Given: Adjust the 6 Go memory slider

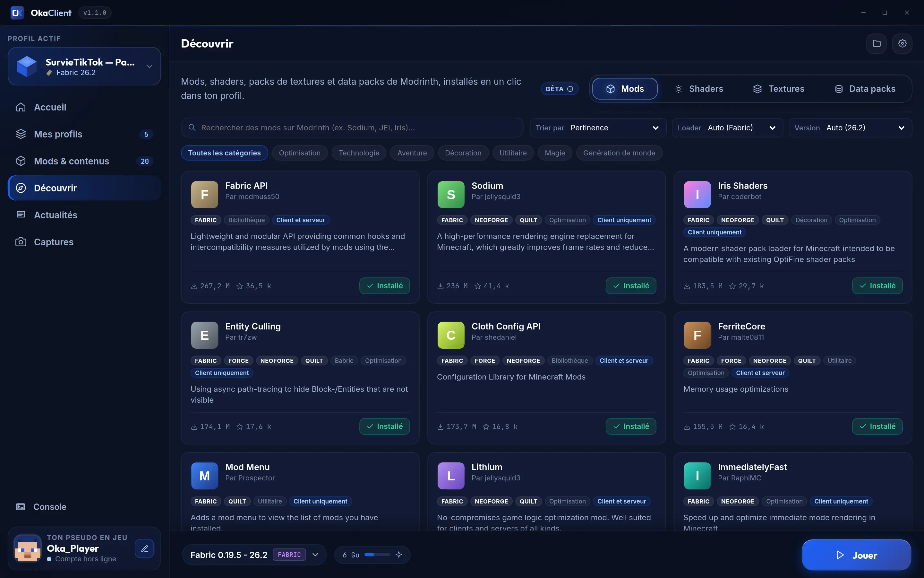Looking at the screenshot, I should (x=377, y=555).
